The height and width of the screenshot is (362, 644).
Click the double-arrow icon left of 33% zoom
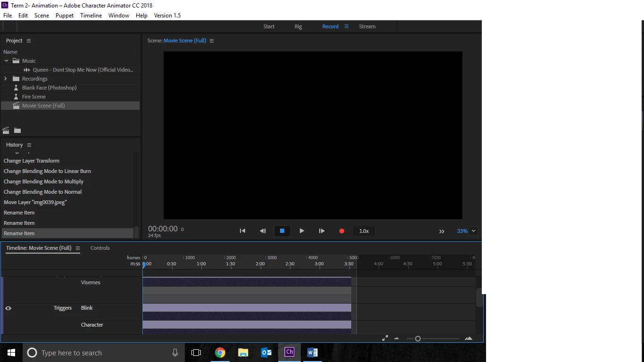point(442,231)
